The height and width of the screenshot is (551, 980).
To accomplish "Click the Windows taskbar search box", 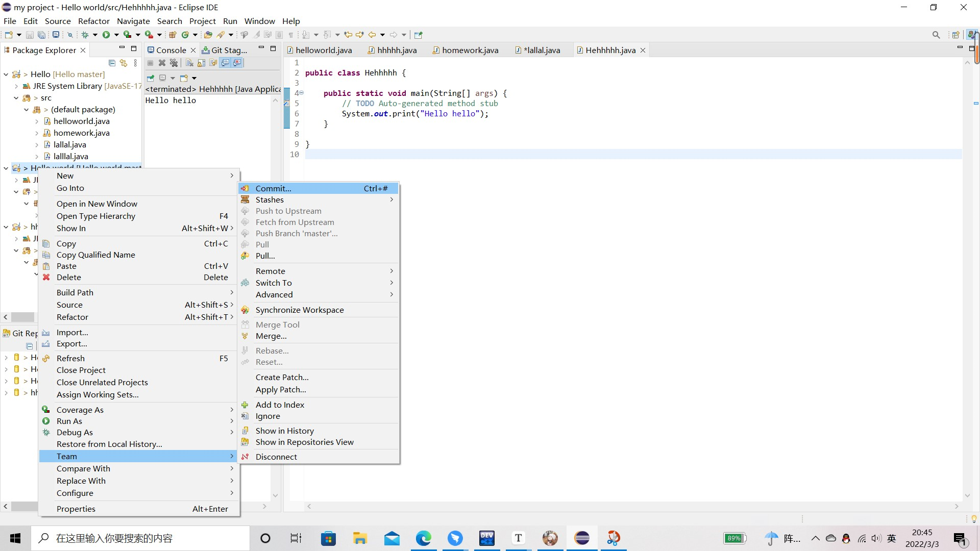I will point(140,538).
